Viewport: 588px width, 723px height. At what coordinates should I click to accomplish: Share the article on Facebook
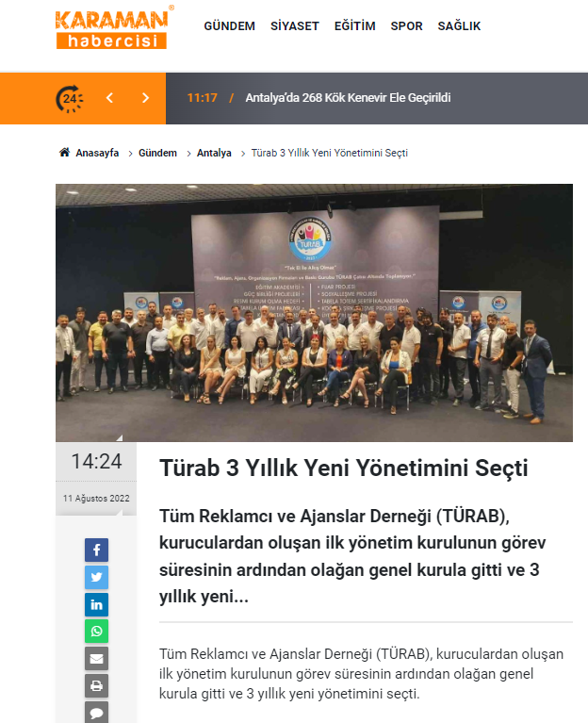pos(96,550)
